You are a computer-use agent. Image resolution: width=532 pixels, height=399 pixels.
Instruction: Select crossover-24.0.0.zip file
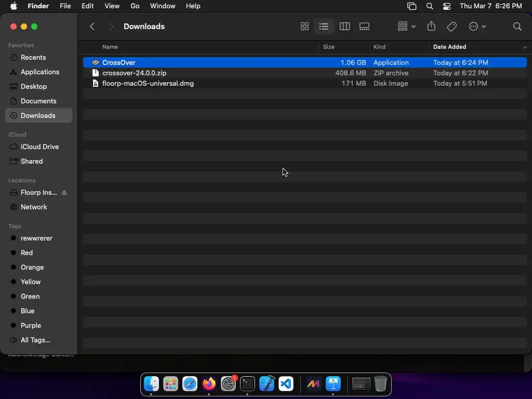304,73
